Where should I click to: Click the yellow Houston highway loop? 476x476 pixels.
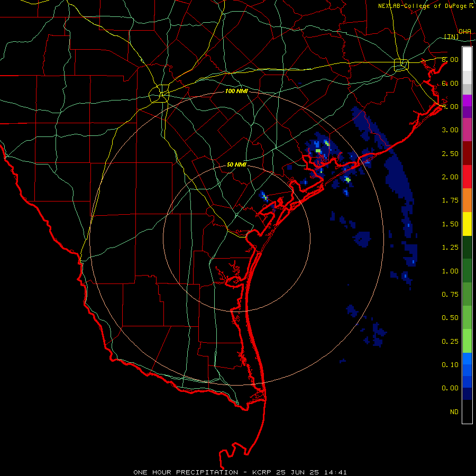pyautogui.click(x=401, y=65)
